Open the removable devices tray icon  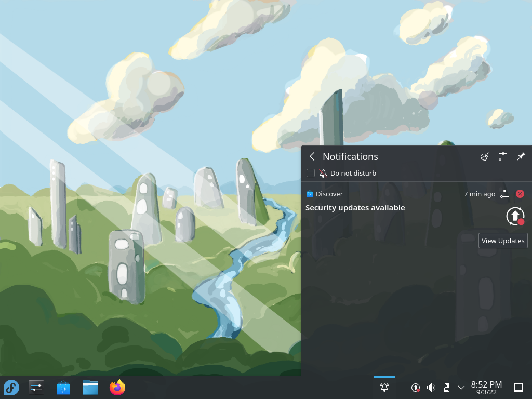click(x=446, y=388)
